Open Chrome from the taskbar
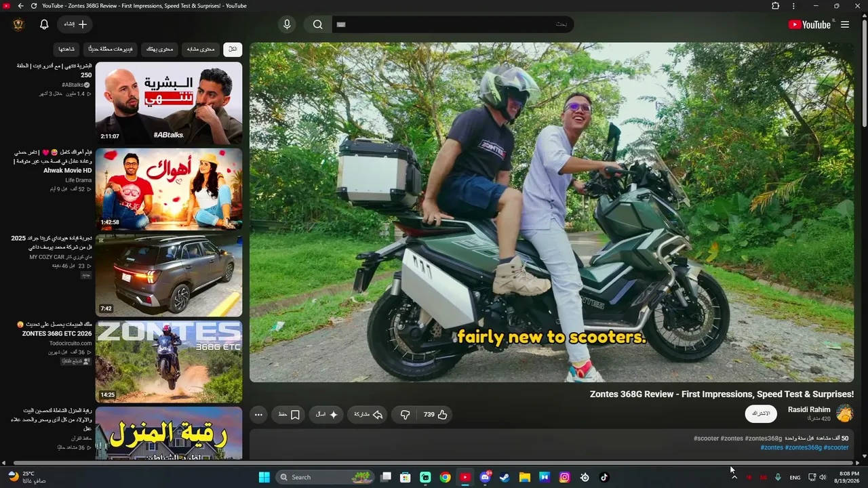This screenshot has height=488, width=868. click(445, 477)
